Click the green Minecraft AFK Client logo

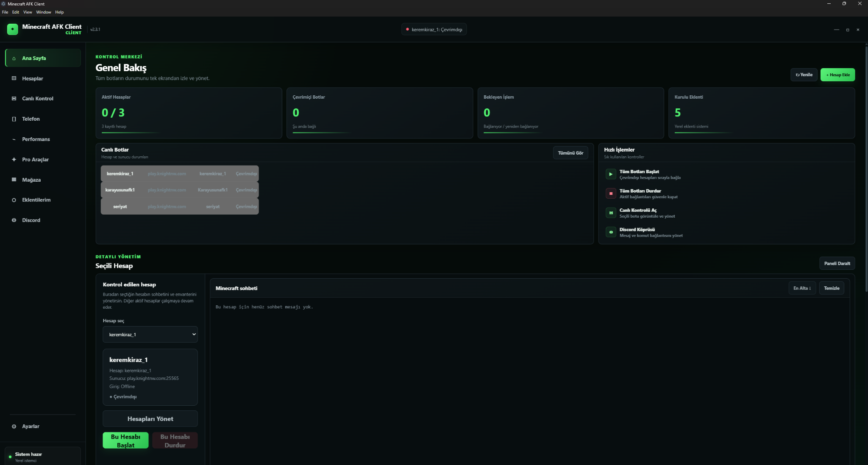(x=13, y=29)
